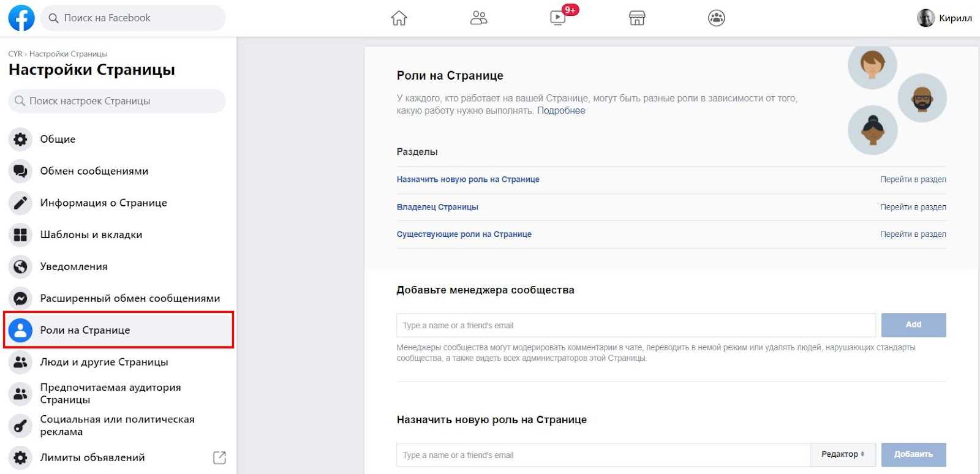This screenshot has height=474, width=980.
Task: Open the Home feed icon
Action: tap(399, 18)
